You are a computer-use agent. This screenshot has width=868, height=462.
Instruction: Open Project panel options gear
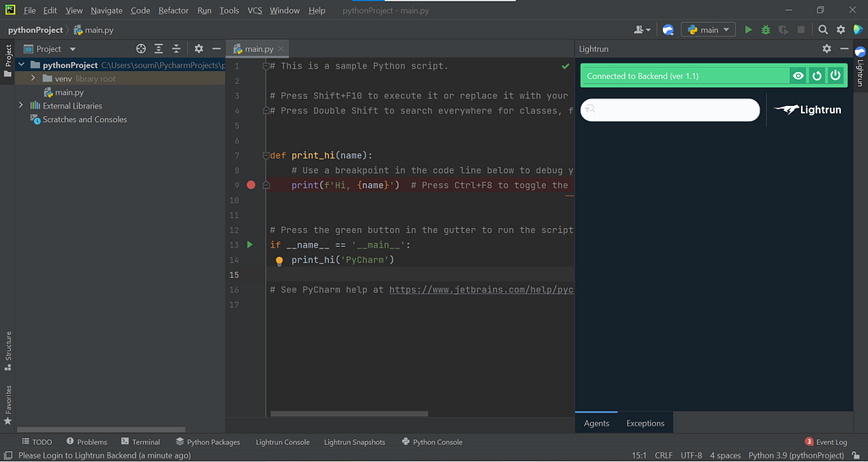198,48
